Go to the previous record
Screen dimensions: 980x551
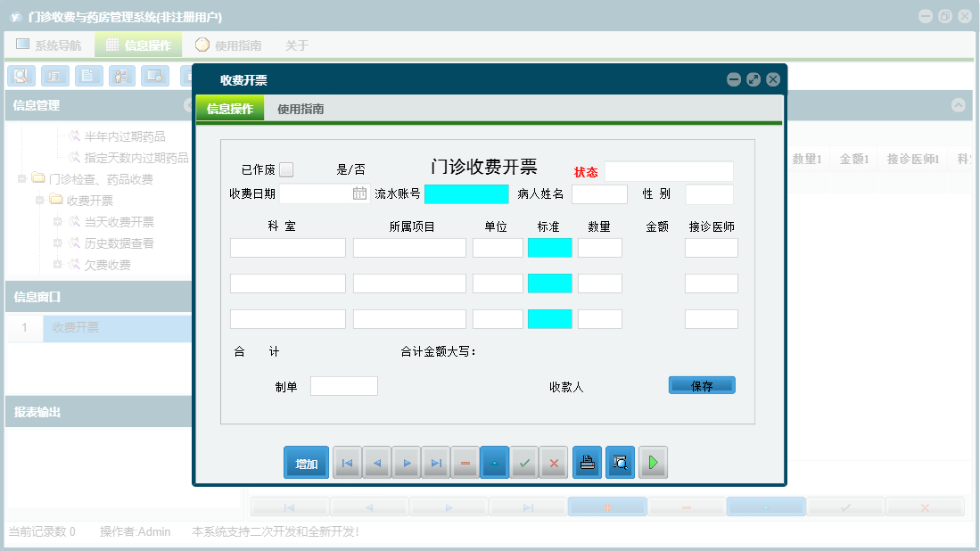[376, 463]
